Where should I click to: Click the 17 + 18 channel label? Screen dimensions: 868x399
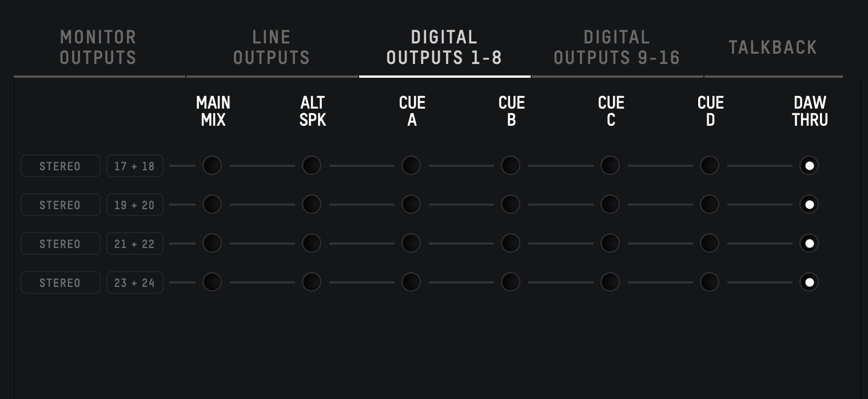coord(135,166)
